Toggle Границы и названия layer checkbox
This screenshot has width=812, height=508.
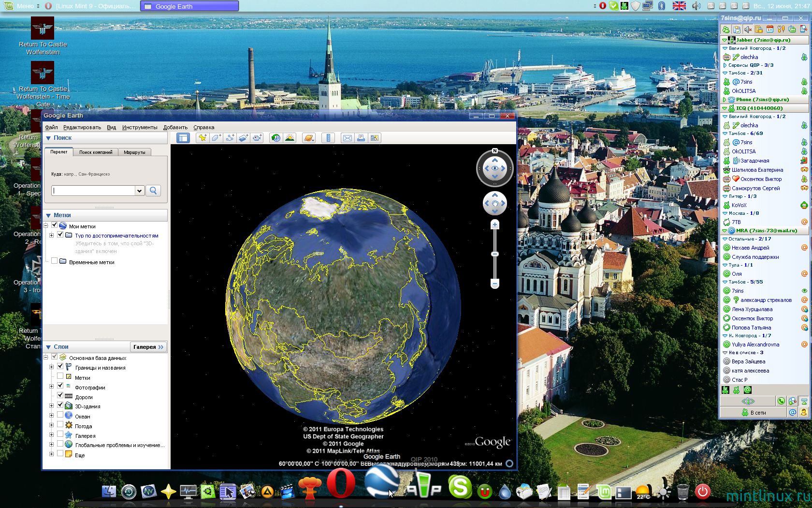(60, 367)
